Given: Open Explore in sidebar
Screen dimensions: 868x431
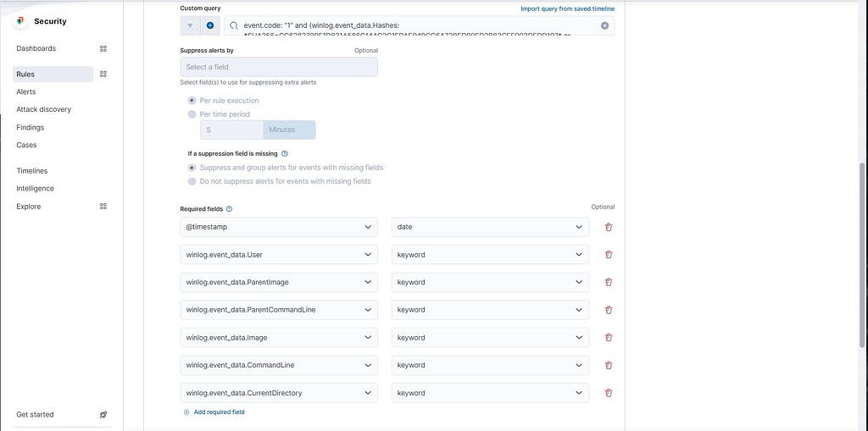Looking at the screenshot, I should [28, 207].
